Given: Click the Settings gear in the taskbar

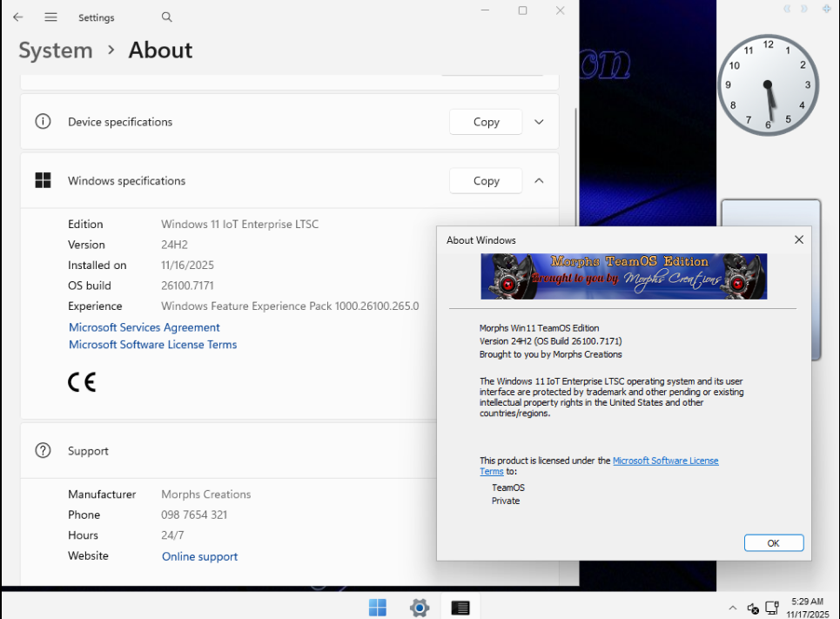Looking at the screenshot, I should 420,608.
